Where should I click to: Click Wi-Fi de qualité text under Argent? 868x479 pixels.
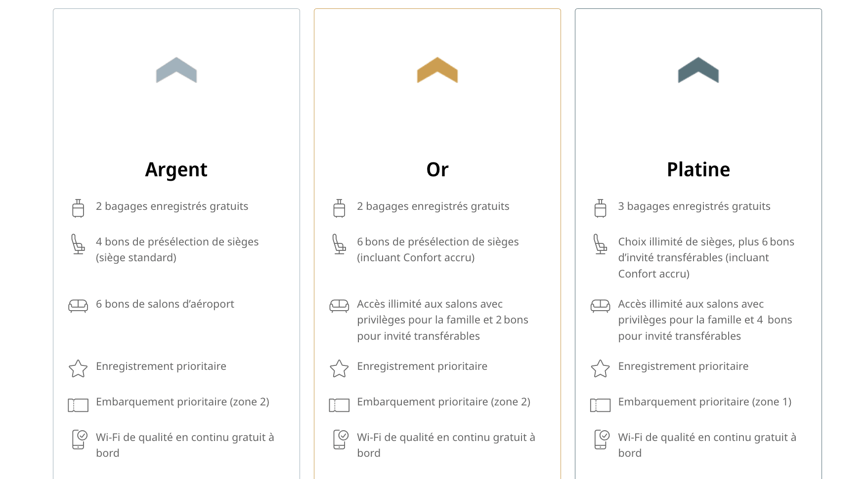pos(185,445)
